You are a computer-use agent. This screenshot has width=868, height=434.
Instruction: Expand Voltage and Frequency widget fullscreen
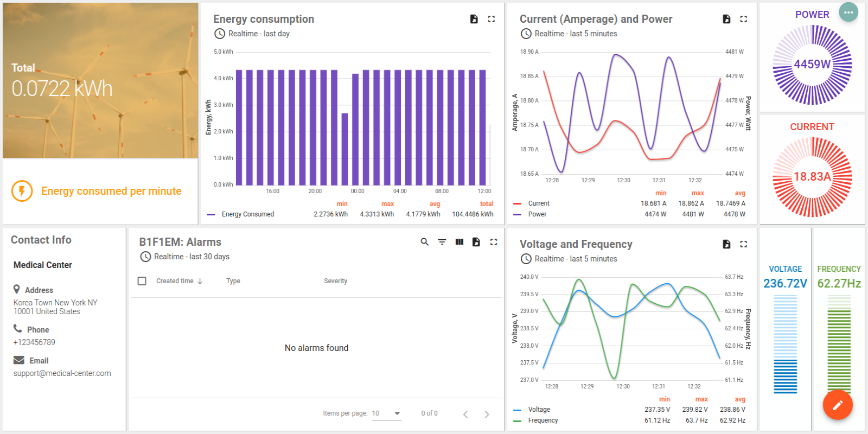pos(744,244)
